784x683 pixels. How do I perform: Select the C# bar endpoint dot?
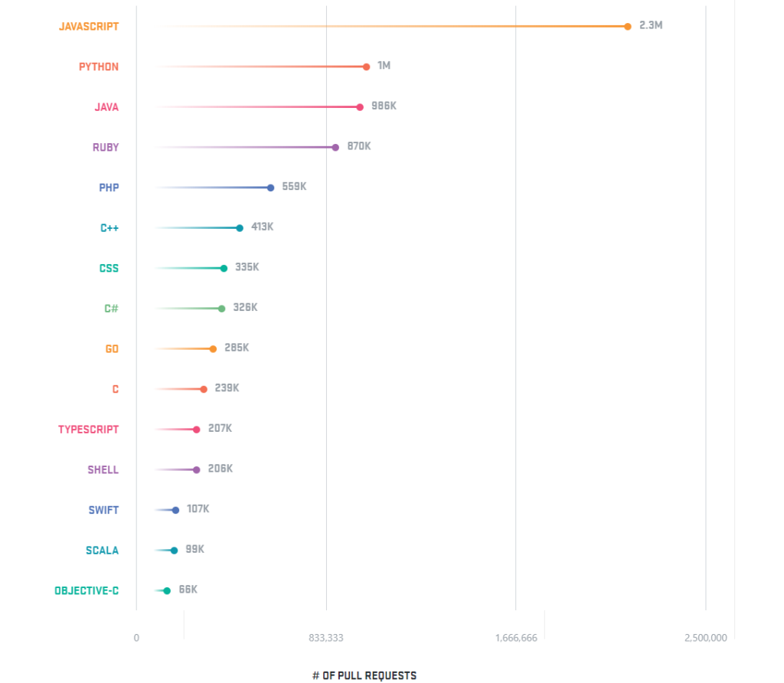point(221,309)
